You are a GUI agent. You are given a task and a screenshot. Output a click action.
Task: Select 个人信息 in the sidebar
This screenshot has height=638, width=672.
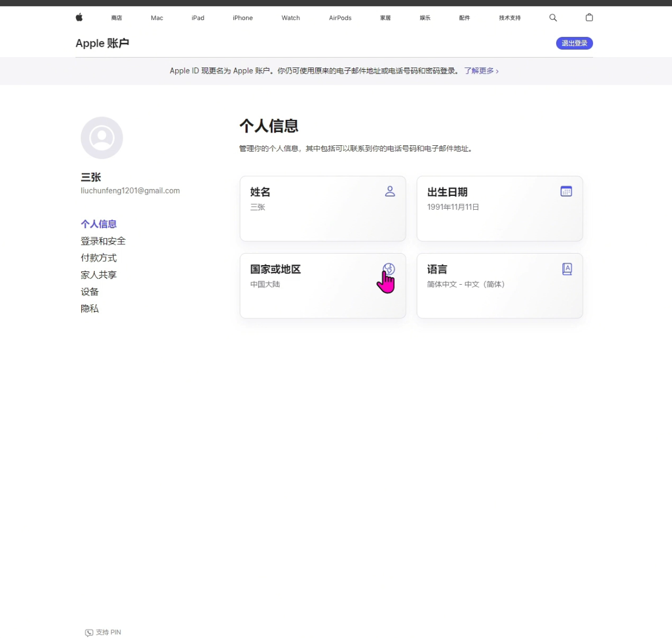pyautogui.click(x=99, y=224)
